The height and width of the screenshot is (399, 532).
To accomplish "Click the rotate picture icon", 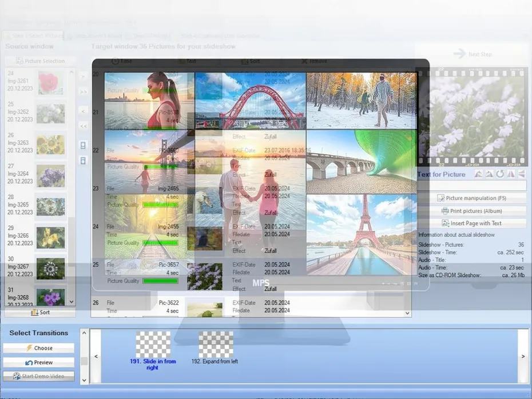I will coord(499,174).
